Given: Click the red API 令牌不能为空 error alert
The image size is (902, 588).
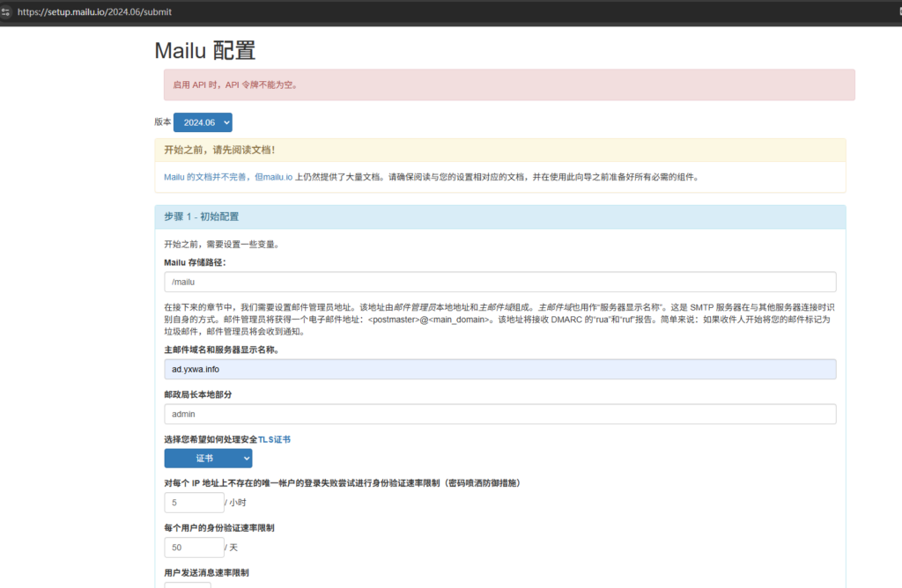Looking at the screenshot, I should coord(508,85).
